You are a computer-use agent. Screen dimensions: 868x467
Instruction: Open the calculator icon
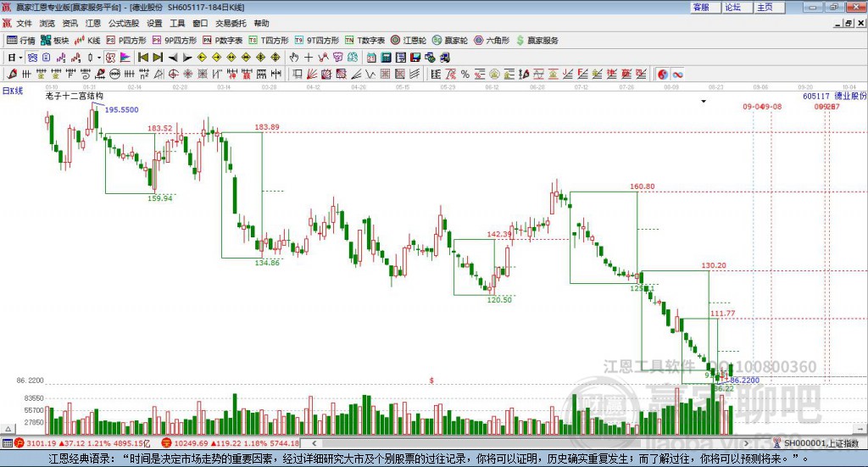pyautogui.click(x=386, y=58)
